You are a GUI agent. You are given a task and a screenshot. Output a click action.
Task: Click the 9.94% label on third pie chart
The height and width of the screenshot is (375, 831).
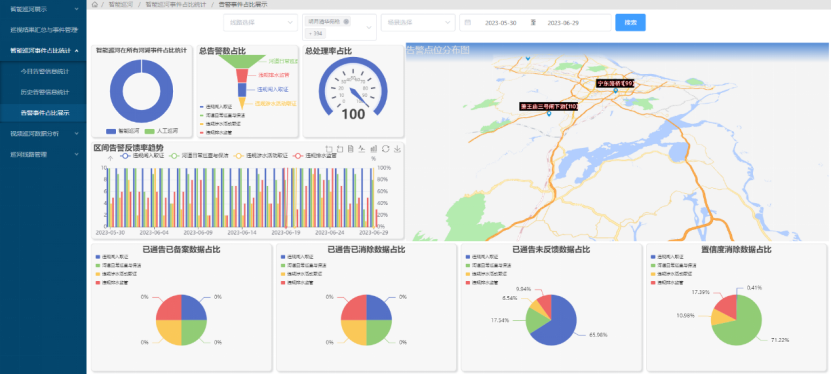[524, 289]
